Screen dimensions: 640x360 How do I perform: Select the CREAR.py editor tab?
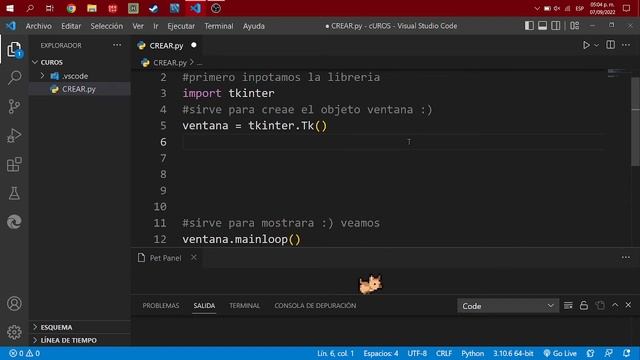[x=167, y=45]
